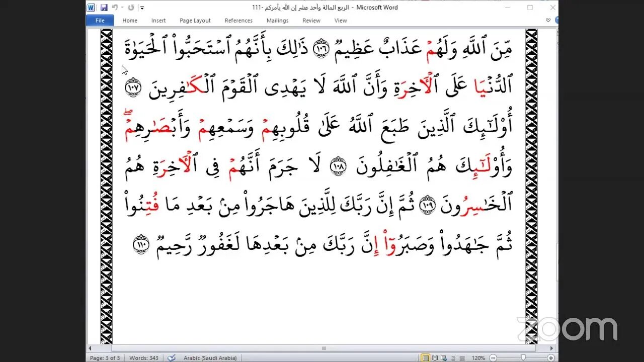644x362 pixels.
Task: Minimize the Word window
Action: pyautogui.click(x=507, y=8)
